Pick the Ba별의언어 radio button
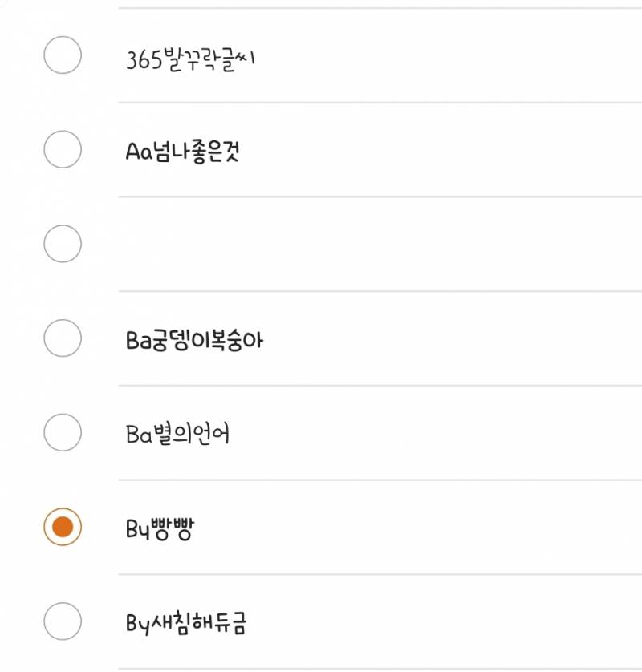 click(x=62, y=433)
